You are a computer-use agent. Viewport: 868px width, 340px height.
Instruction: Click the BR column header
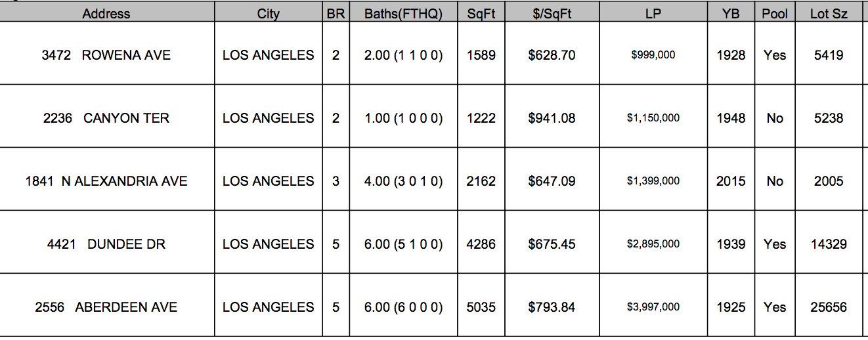point(336,14)
